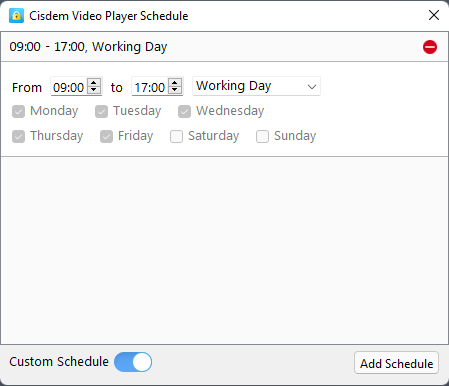Image resolution: width=449 pixels, height=386 pixels.
Task: Click into the From time field showing 09:00
Action: [69, 87]
